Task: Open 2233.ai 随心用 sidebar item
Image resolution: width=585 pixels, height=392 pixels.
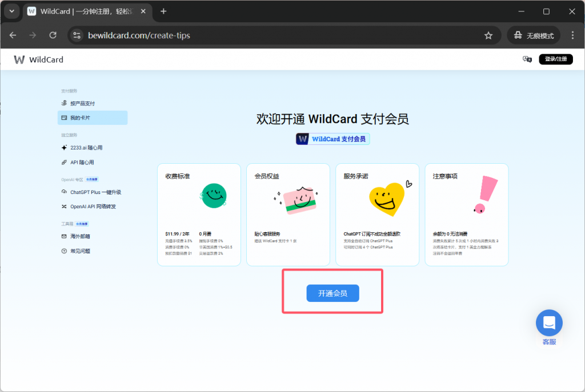Action: click(93, 148)
